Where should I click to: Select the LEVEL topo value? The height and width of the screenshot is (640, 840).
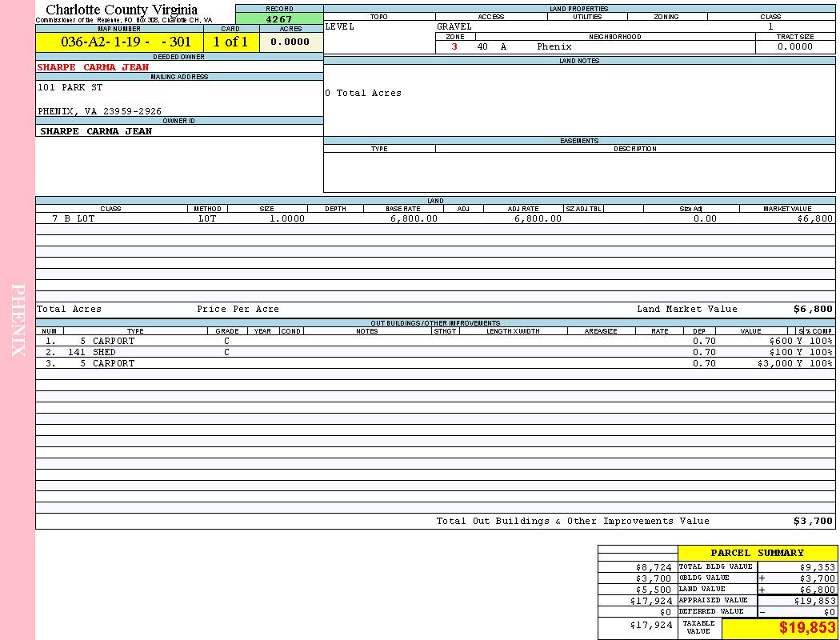(x=340, y=26)
